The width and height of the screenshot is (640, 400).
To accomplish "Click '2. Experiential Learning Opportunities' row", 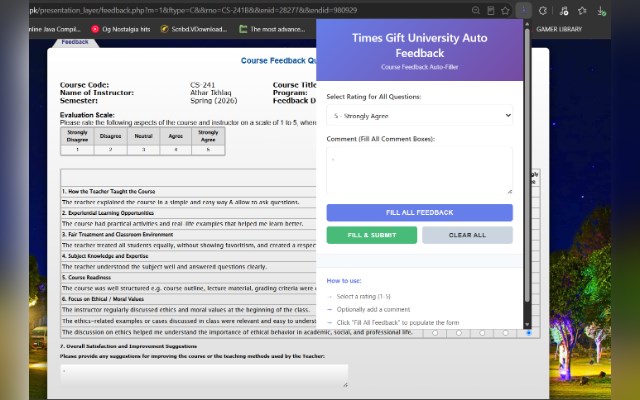I will (188, 213).
